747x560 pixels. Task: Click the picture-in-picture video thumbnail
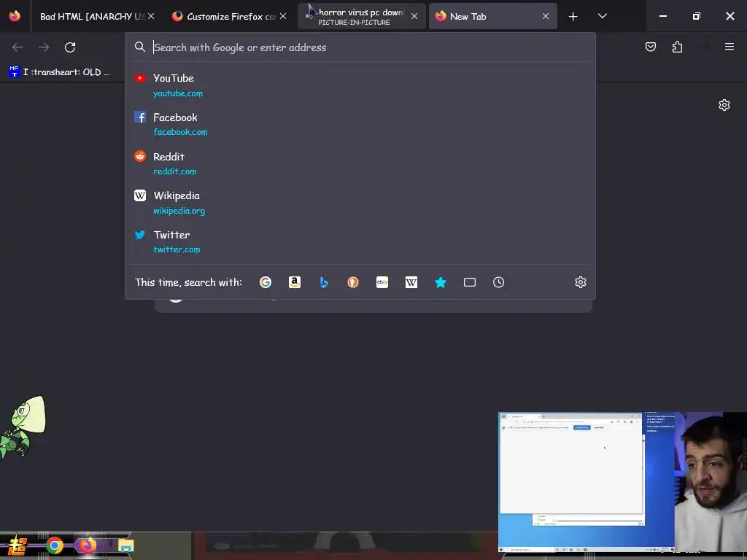[x=622, y=482]
